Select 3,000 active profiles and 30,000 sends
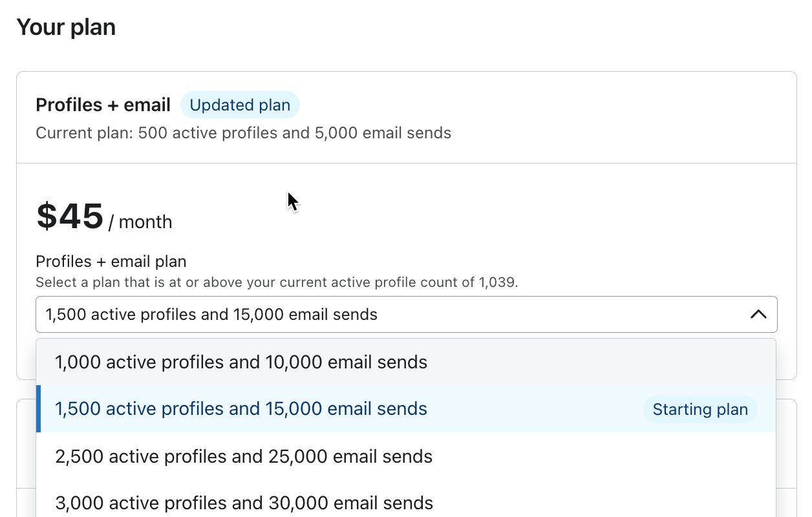 coord(244,503)
